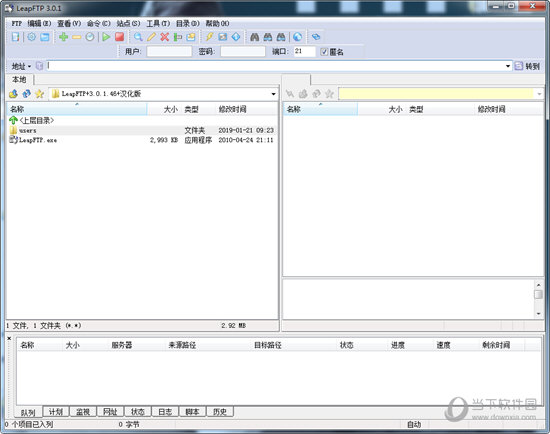This screenshot has height=434, width=550.
Task: Focus the 用户 username input field
Action: (169, 52)
